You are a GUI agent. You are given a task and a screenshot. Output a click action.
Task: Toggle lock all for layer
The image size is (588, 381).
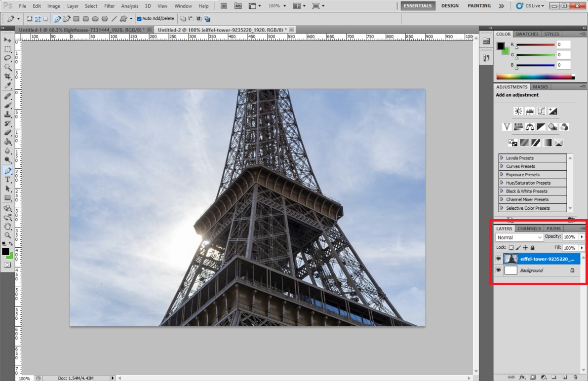533,247
